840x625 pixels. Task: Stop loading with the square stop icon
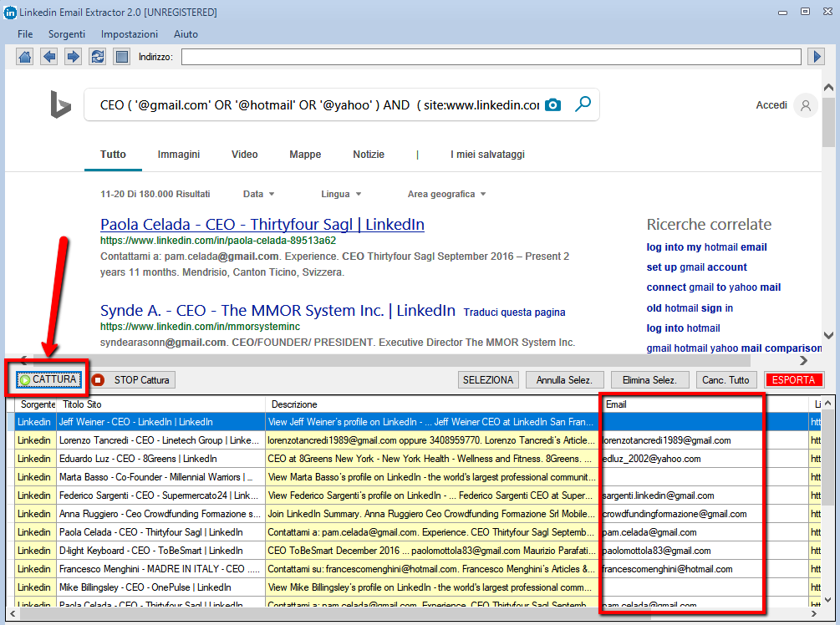click(x=122, y=56)
